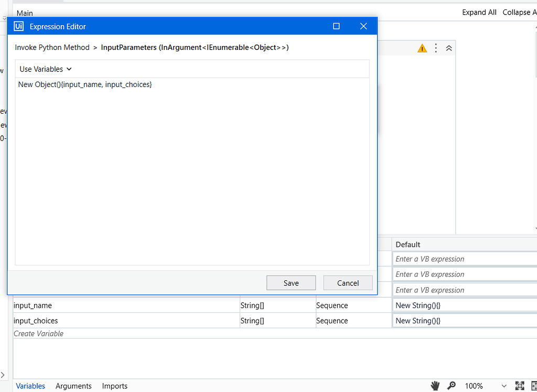Select the pan hand tool in status bar

[x=435, y=386]
